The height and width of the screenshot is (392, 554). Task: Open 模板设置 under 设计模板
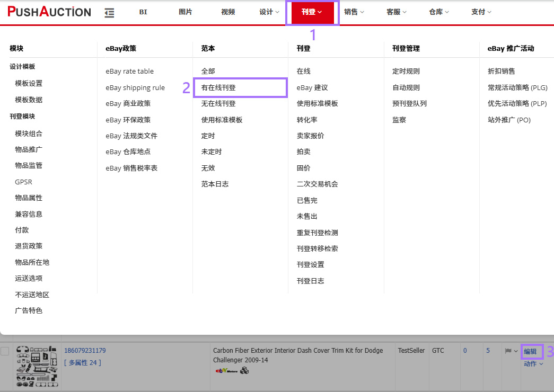(29, 83)
